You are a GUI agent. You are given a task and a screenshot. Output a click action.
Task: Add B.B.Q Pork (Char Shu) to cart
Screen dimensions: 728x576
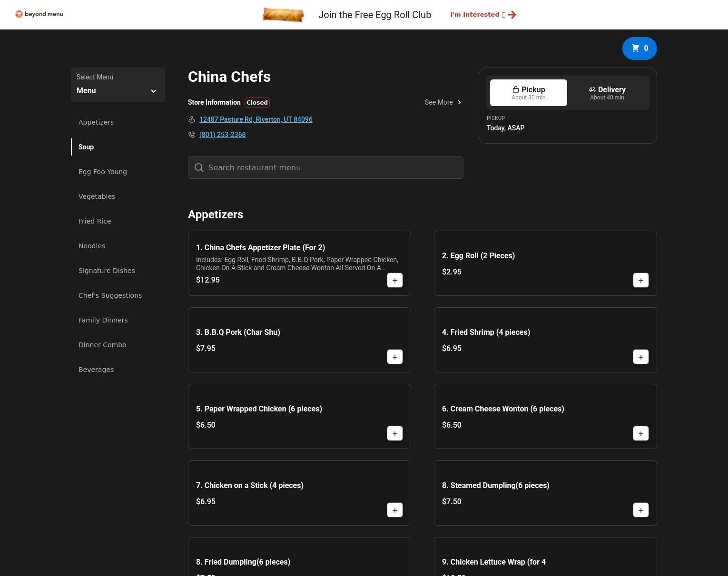pyautogui.click(x=394, y=357)
